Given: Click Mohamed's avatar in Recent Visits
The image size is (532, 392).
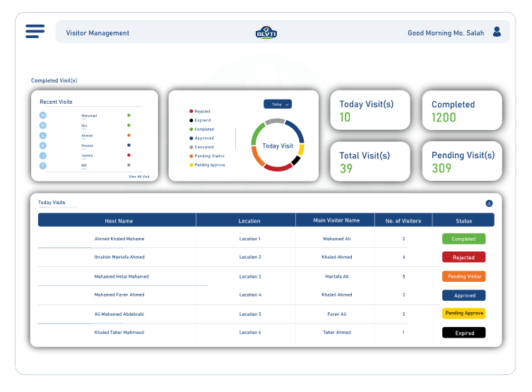Looking at the screenshot, I should point(43,115).
